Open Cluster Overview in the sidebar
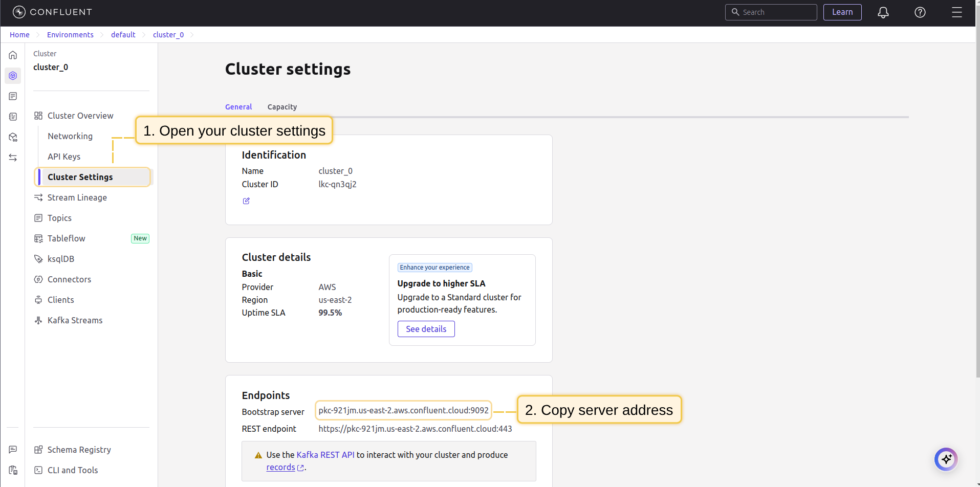Image resolution: width=980 pixels, height=487 pixels. [80, 116]
